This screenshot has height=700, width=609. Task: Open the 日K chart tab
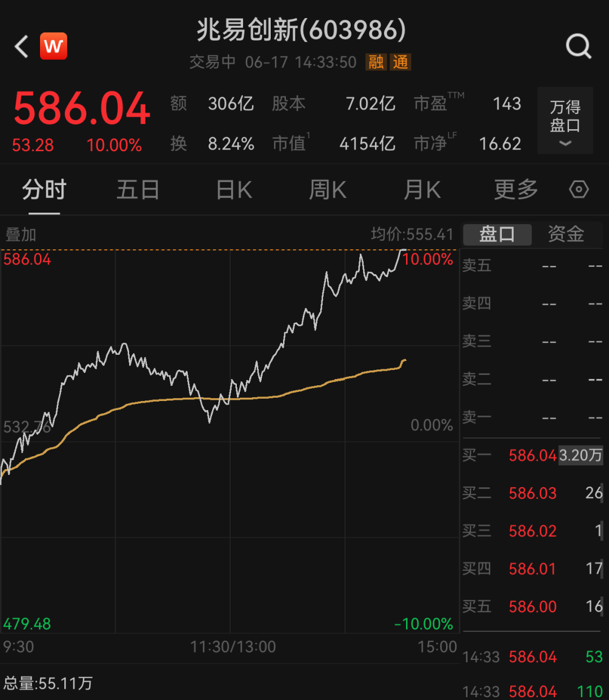pyautogui.click(x=234, y=190)
